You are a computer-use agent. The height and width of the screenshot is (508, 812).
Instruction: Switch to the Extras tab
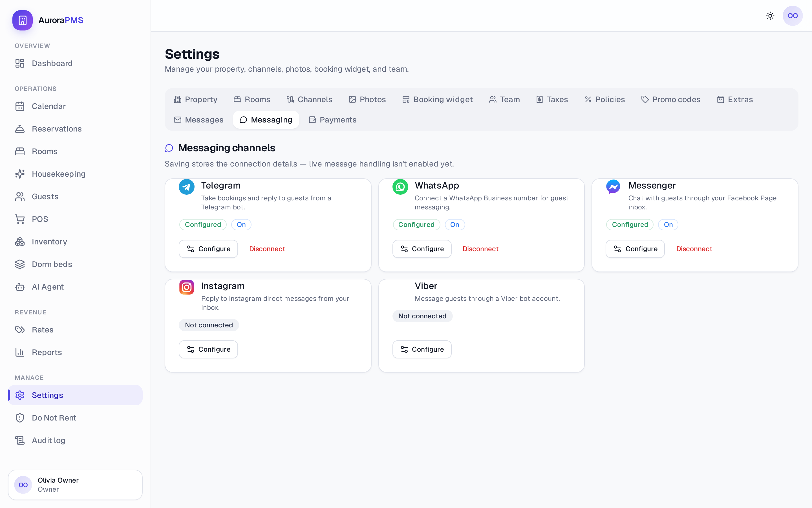coord(735,99)
